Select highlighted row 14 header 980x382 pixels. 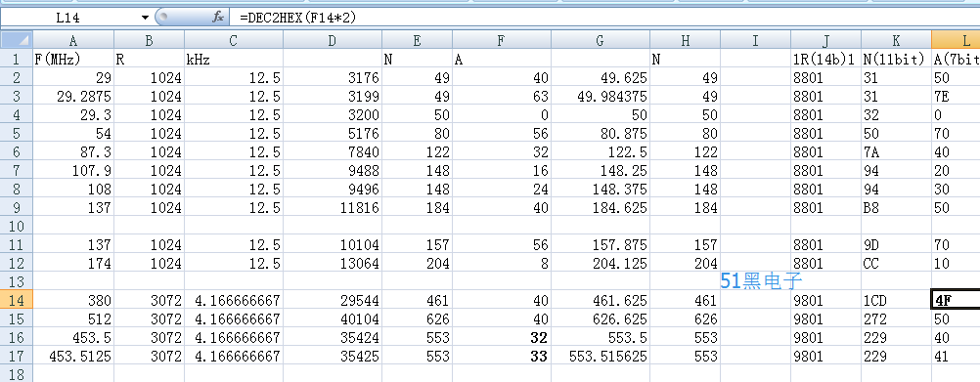tap(16, 300)
